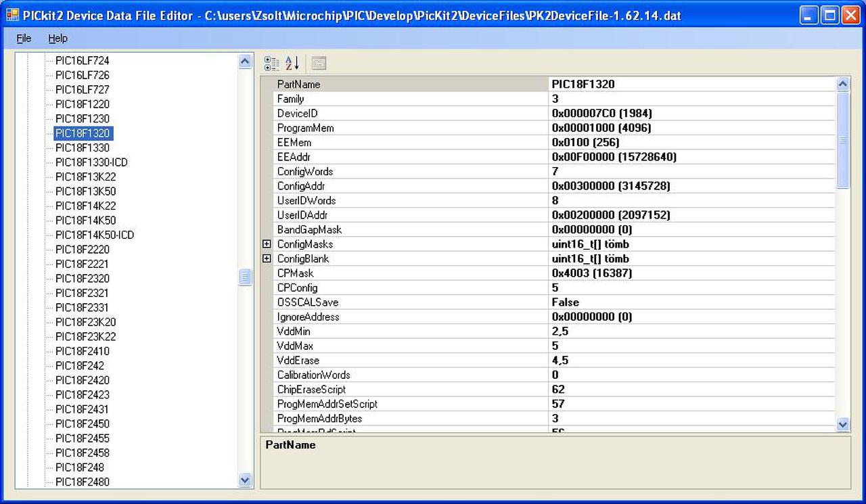
Task: Edit the ProgMemAddrBytes value field
Action: pos(692,419)
